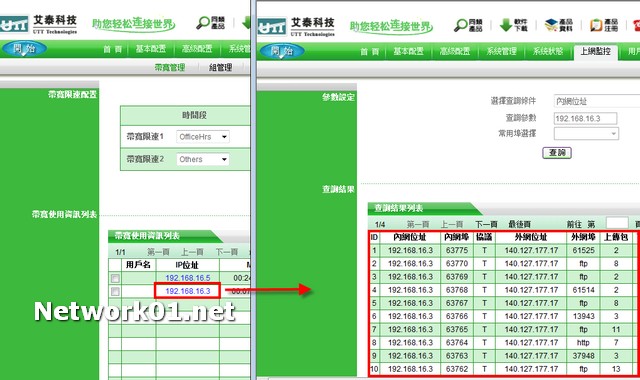640x380 pixels.
Task: Click the product registration clipboard icon
Action: 596,25
